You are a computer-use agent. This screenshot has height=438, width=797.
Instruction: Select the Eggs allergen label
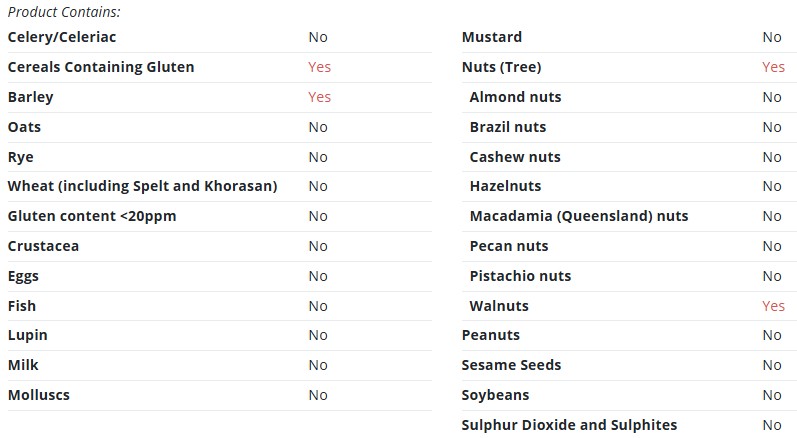point(23,276)
